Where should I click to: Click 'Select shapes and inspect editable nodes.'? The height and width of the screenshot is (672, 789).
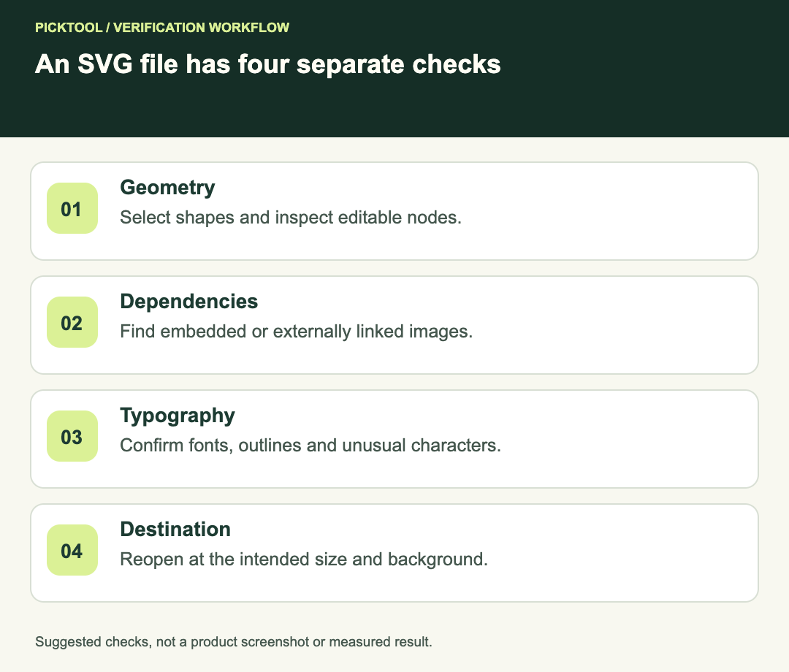coord(290,218)
